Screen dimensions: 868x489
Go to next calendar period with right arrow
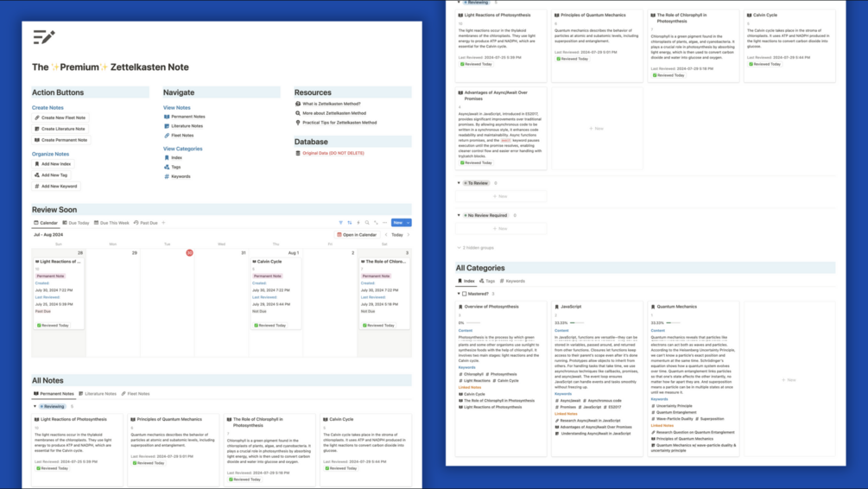(409, 235)
